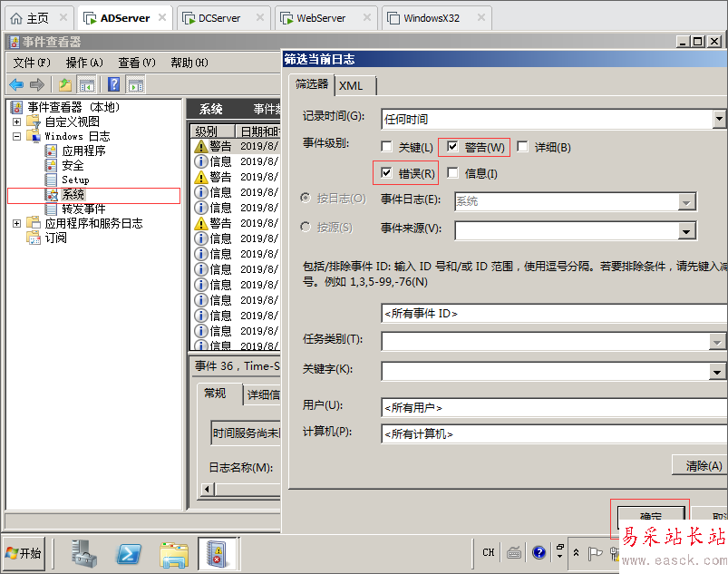
Task: Toggle the 信息(I) checkbox
Action: point(452,173)
